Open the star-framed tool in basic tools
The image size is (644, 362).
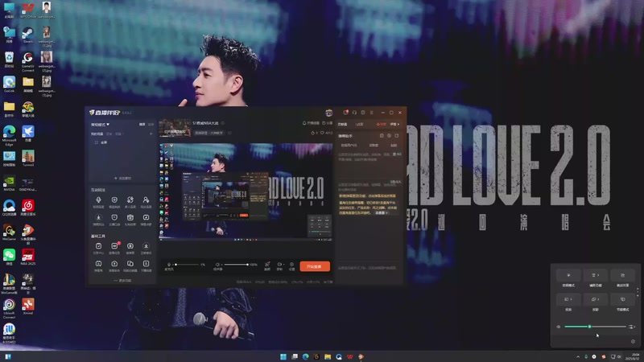[x=130, y=248]
